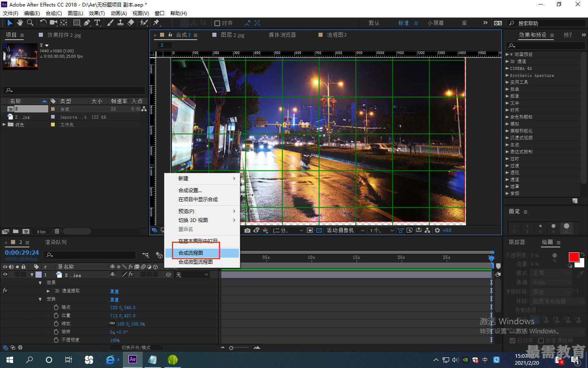Select the Eraser tool

coord(131,23)
